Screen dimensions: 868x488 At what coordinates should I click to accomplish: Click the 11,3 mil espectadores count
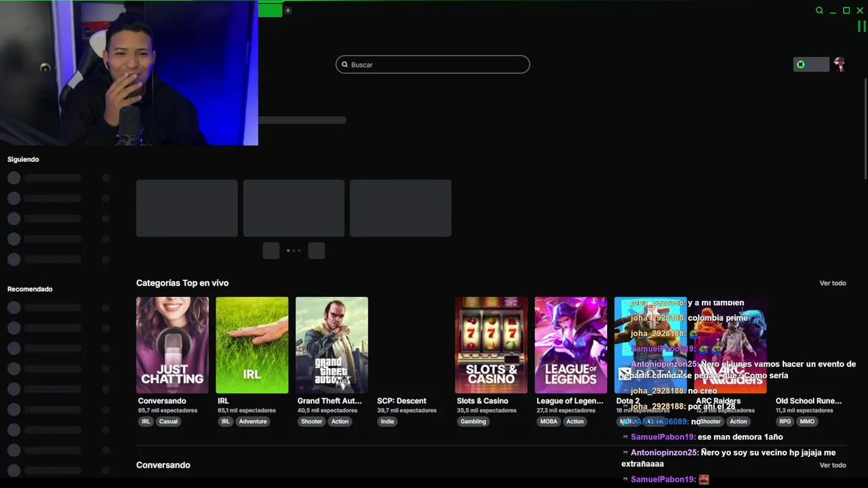805,411
